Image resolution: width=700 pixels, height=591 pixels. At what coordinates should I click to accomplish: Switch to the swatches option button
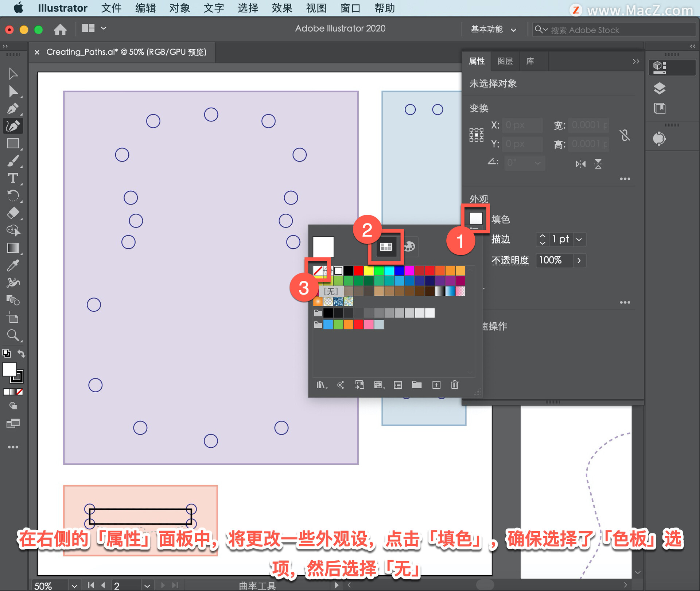(x=386, y=247)
